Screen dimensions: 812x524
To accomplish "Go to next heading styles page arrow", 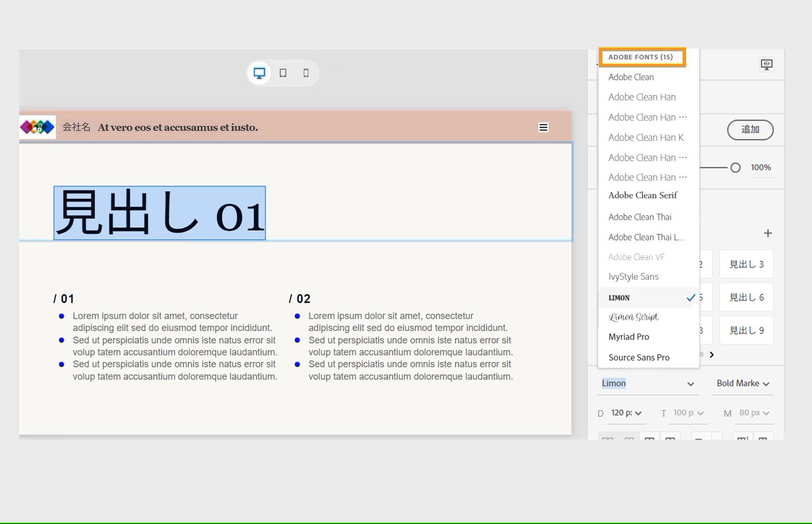I will pyautogui.click(x=712, y=355).
